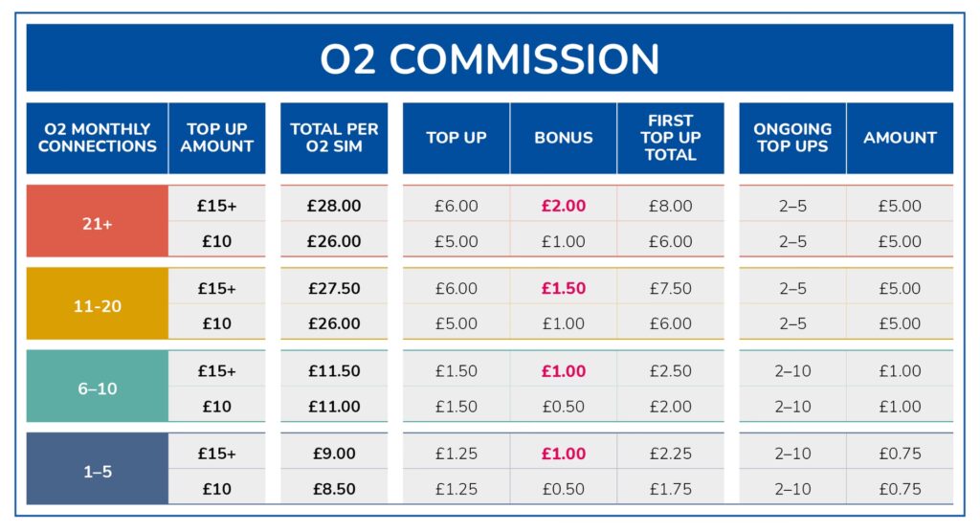Click the teal 6–10 connections tier

97,388
